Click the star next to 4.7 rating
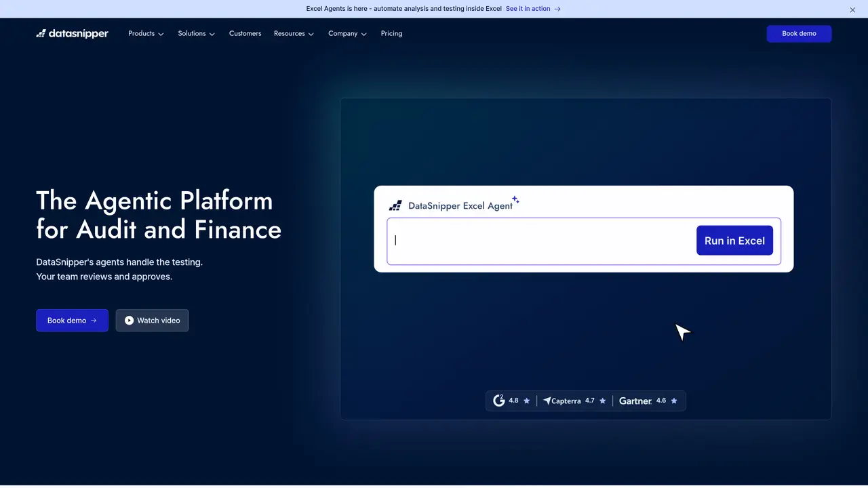This screenshot has width=868, height=488. coord(602,401)
